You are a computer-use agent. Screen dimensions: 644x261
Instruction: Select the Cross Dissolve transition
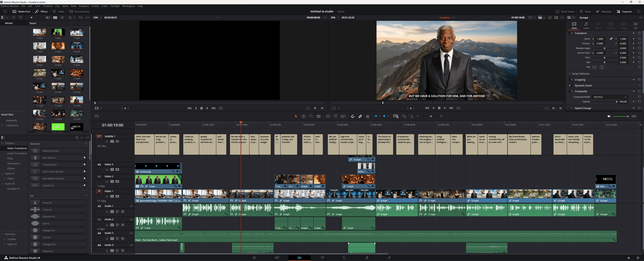(x=58, y=165)
